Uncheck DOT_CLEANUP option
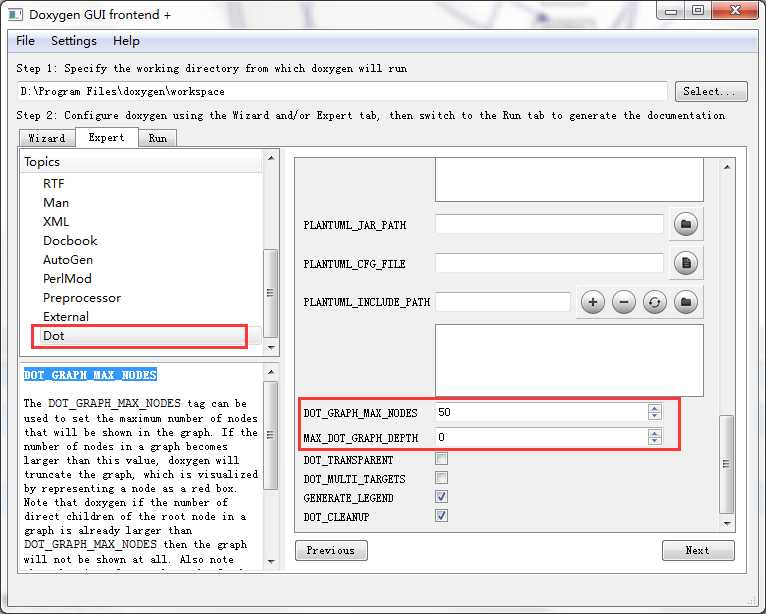766x614 pixels. [441, 516]
